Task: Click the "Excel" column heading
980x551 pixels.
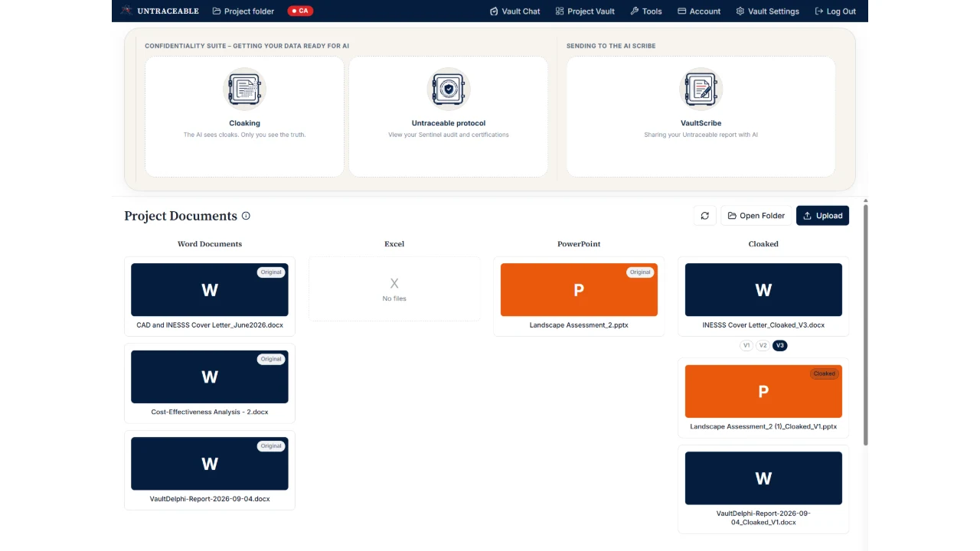Action: click(394, 244)
